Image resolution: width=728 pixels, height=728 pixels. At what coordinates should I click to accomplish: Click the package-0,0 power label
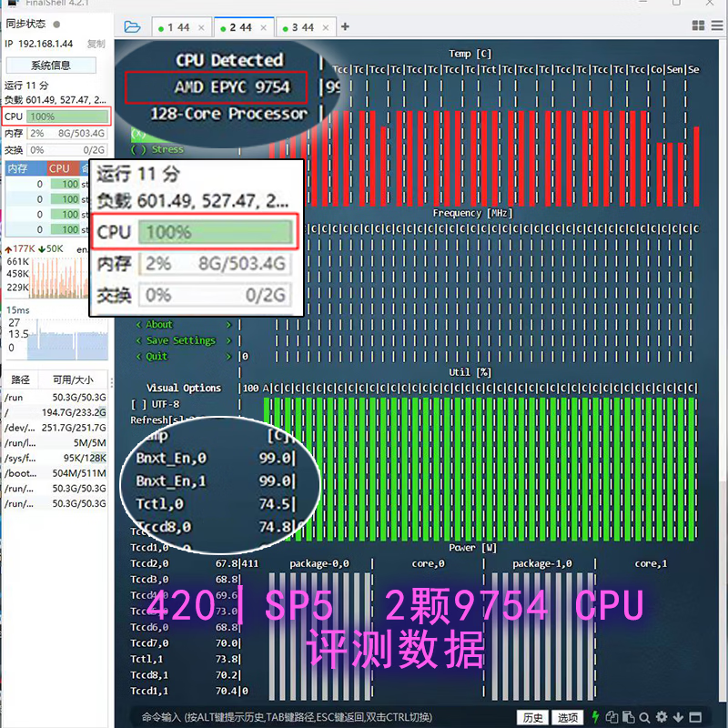click(319, 563)
